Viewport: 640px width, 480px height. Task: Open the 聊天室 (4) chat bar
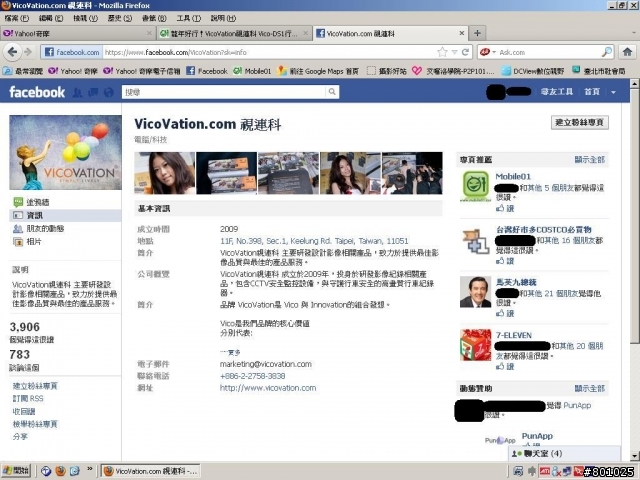coord(564,453)
